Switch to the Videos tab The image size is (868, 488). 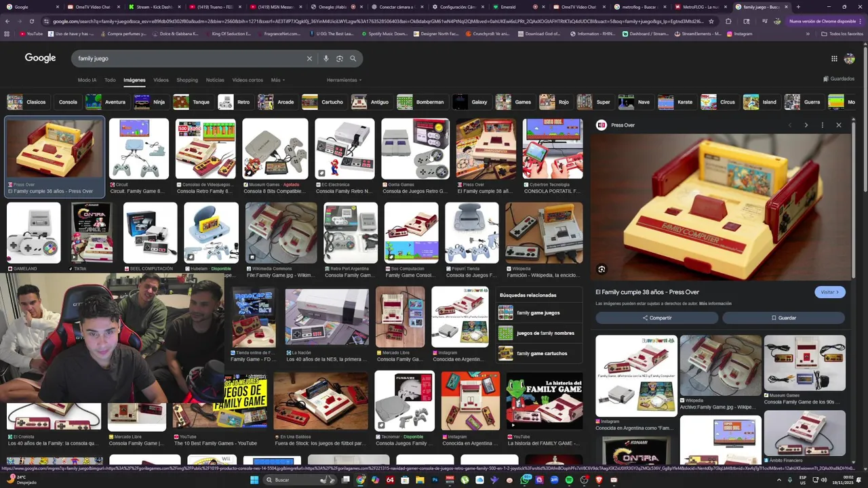click(x=161, y=80)
